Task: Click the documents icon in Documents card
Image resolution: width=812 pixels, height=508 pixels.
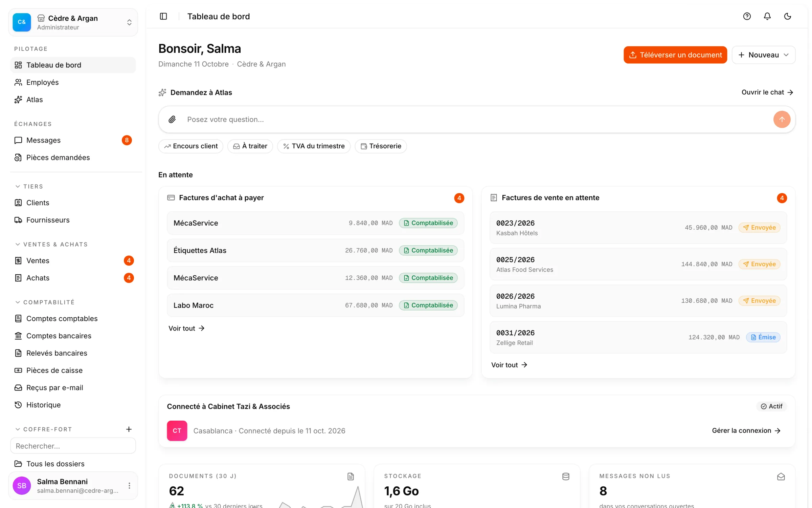Action: (x=351, y=477)
